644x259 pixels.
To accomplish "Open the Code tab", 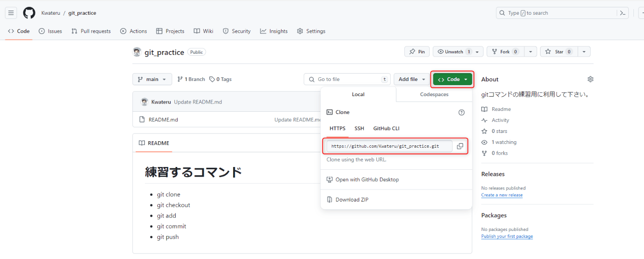I will (x=19, y=31).
